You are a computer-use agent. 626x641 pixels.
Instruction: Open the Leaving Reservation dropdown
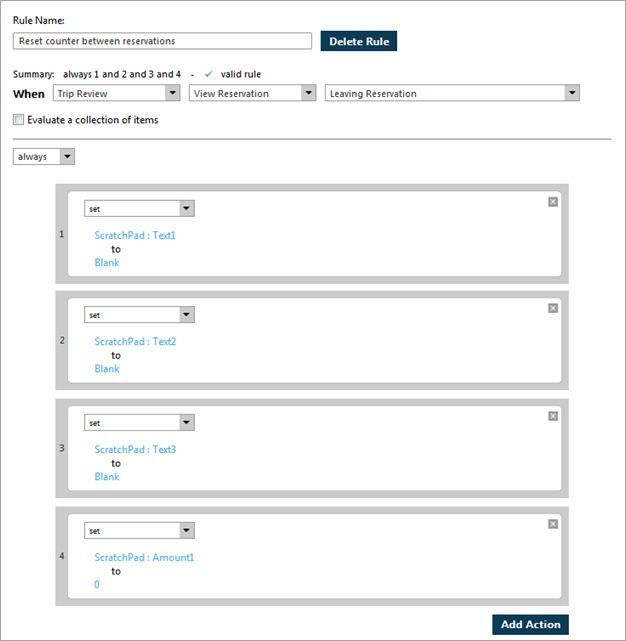(x=452, y=93)
